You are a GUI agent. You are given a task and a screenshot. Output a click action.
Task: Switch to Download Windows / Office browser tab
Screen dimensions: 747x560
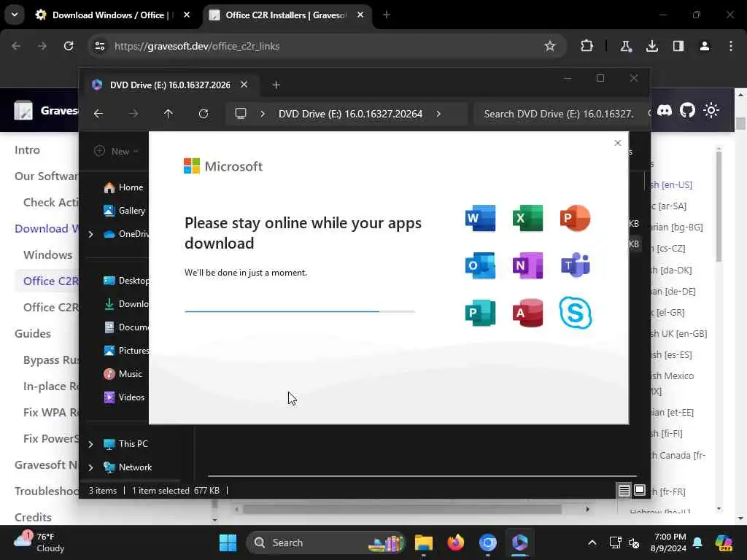point(112,15)
